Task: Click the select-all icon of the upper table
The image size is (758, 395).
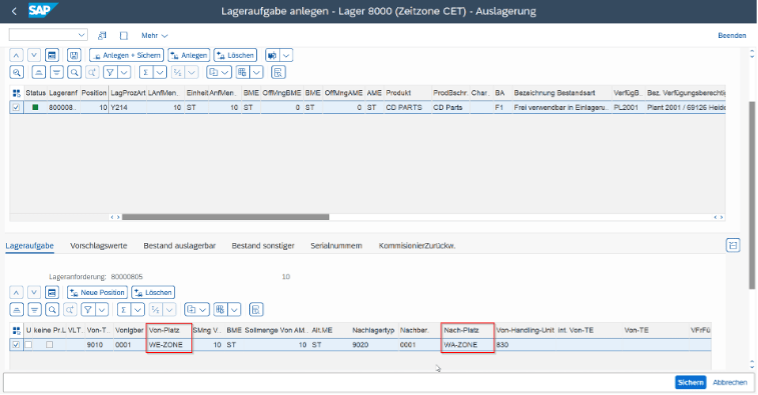Action: (16, 93)
